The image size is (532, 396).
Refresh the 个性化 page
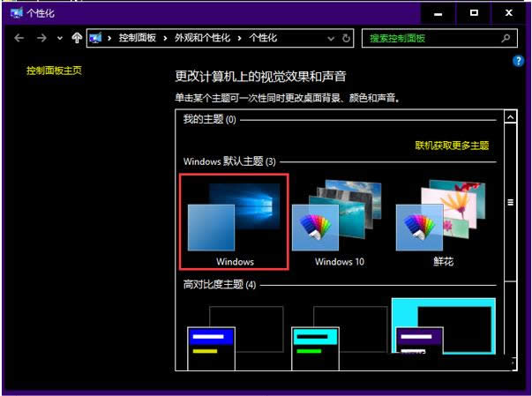pos(346,38)
